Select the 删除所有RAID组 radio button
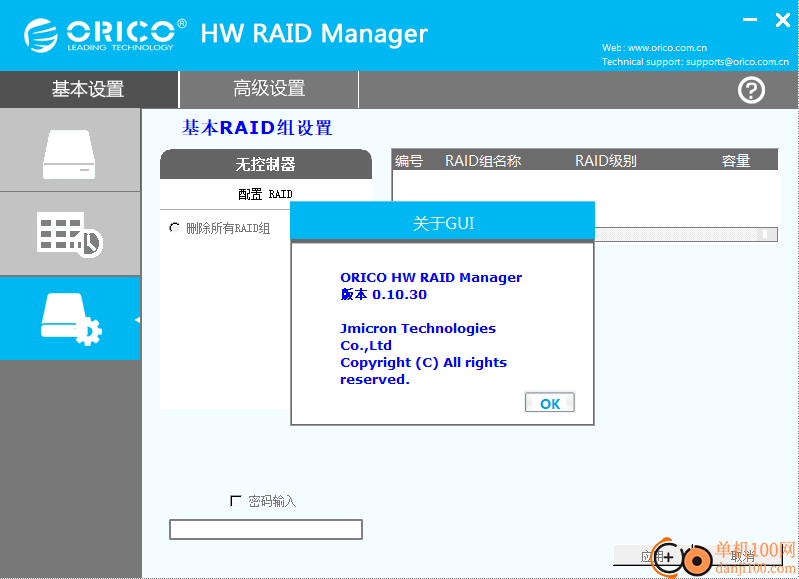The image size is (799, 579). point(175,227)
